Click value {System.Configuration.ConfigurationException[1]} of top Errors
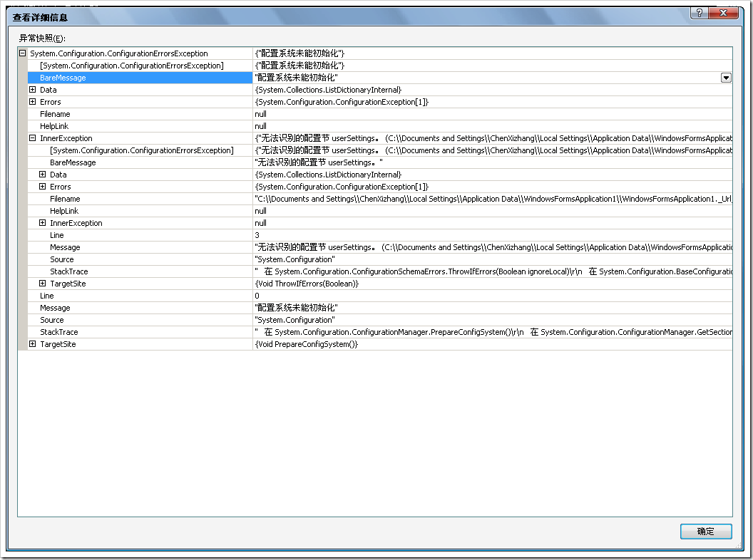753x560 pixels. [342, 102]
